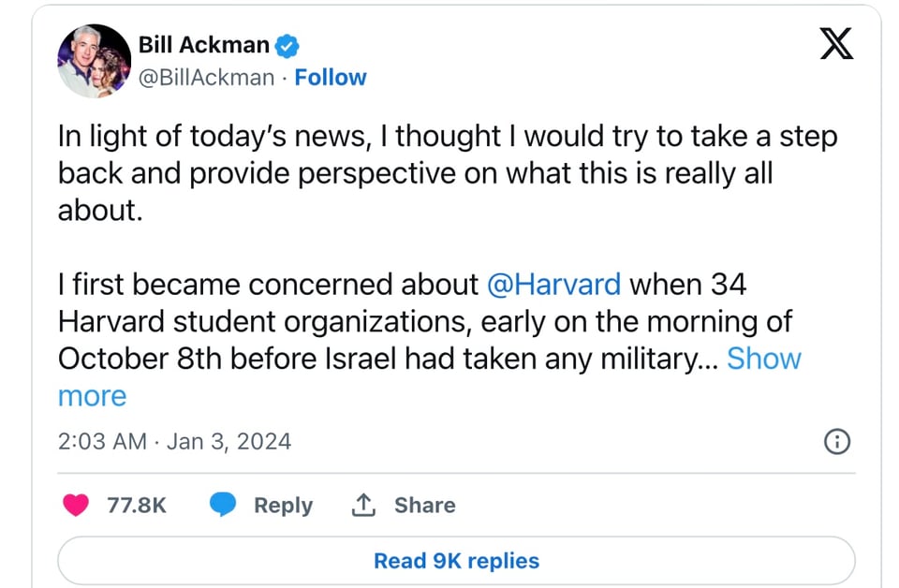Open the tweet info icon

835,441
